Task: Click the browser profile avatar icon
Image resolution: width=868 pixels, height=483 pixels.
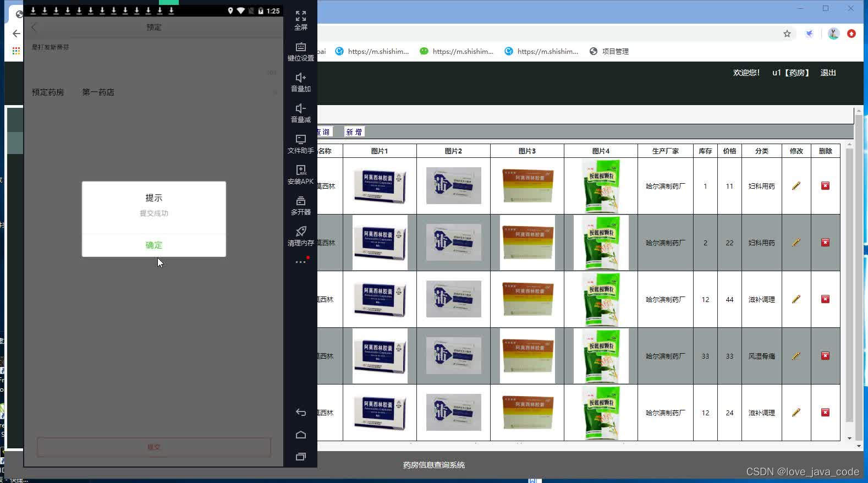Action: 833,34
